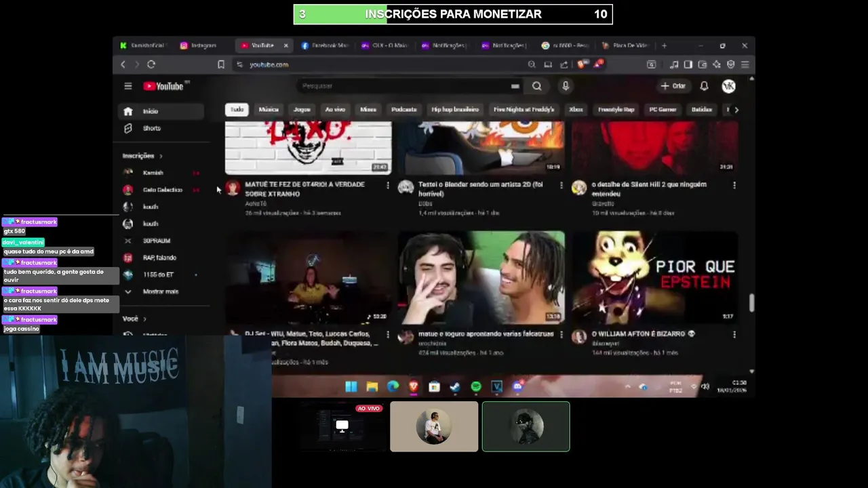Open Spotify from the taskbar

tap(476, 386)
